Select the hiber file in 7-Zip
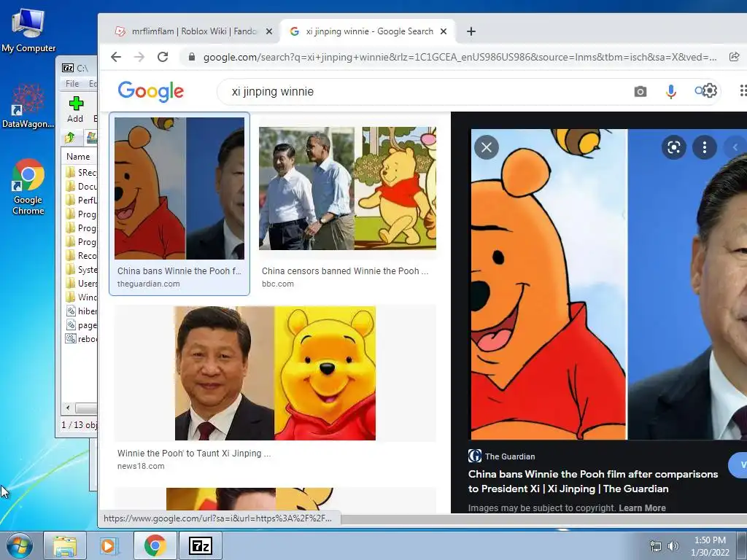This screenshot has height=560, width=747. coord(81,311)
